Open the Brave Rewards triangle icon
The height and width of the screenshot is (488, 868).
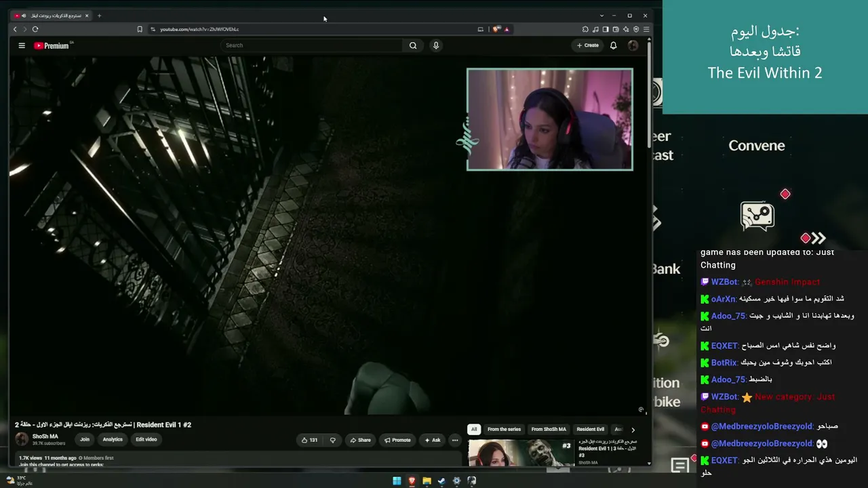click(x=507, y=29)
